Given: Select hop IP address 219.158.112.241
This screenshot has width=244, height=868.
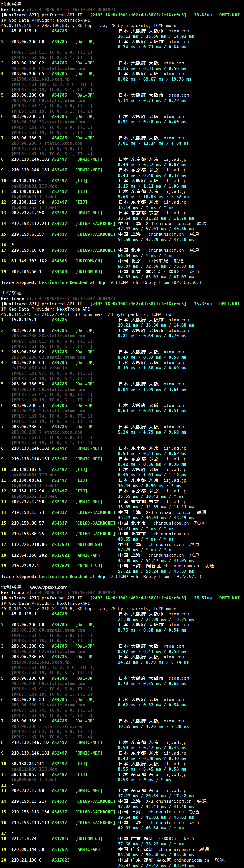Looking at the screenshot, I should (x=30, y=223).
